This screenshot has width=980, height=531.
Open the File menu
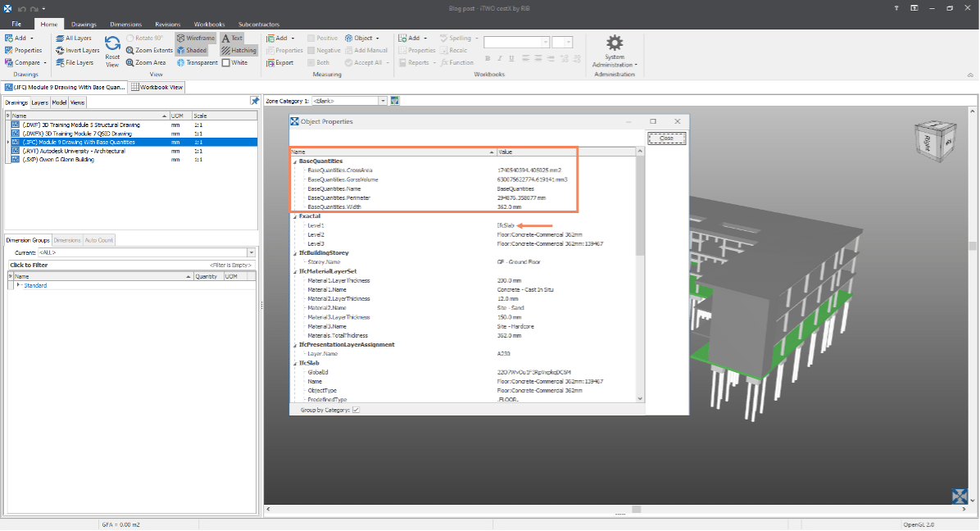tap(16, 25)
